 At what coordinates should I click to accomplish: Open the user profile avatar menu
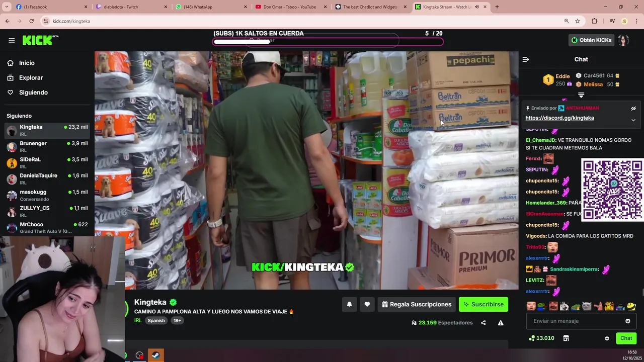623,40
